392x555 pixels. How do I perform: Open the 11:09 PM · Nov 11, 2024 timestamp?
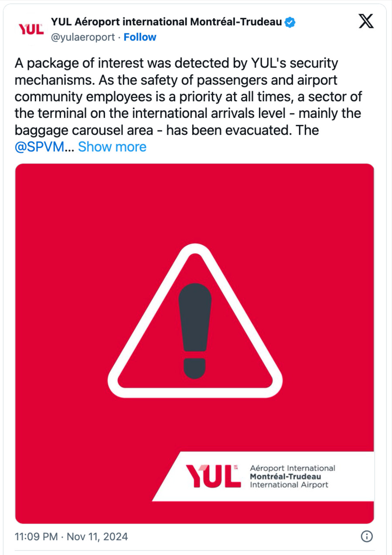click(x=72, y=536)
